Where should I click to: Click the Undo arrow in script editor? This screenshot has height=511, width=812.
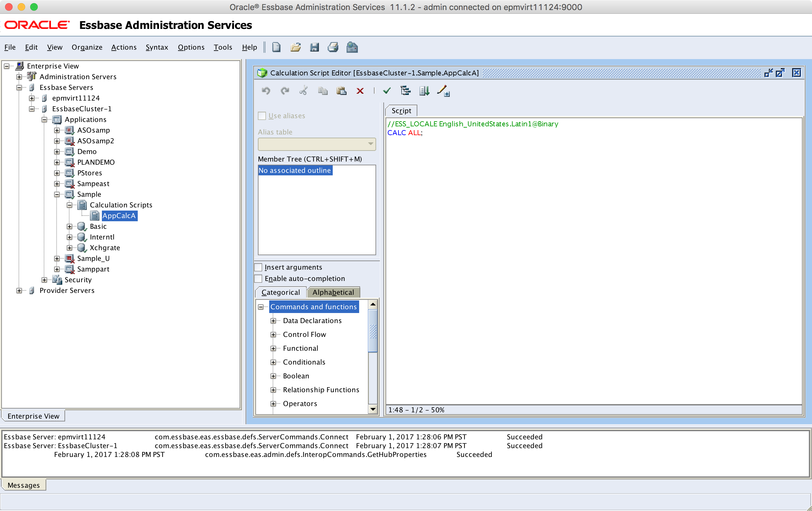[266, 91]
